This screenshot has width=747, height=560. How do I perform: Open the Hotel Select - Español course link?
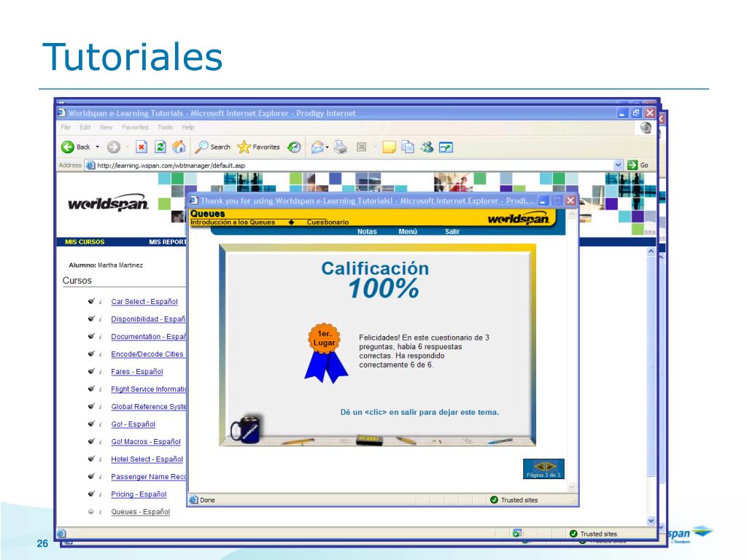pos(147,459)
